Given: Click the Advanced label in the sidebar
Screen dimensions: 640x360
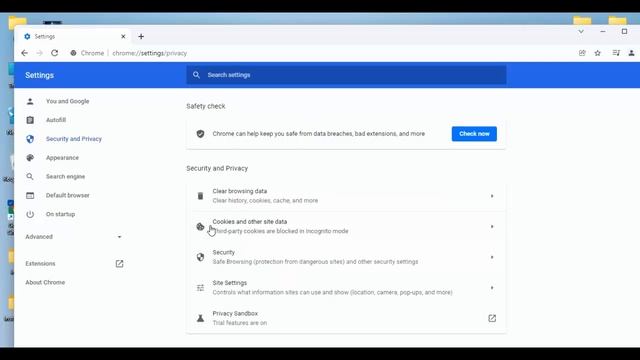Looking at the screenshot, I should pos(39,237).
